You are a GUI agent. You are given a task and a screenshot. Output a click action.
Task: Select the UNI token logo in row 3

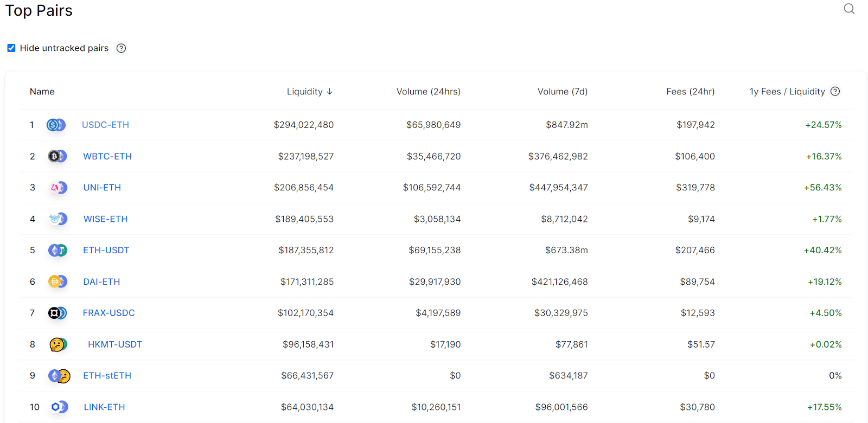(x=54, y=187)
